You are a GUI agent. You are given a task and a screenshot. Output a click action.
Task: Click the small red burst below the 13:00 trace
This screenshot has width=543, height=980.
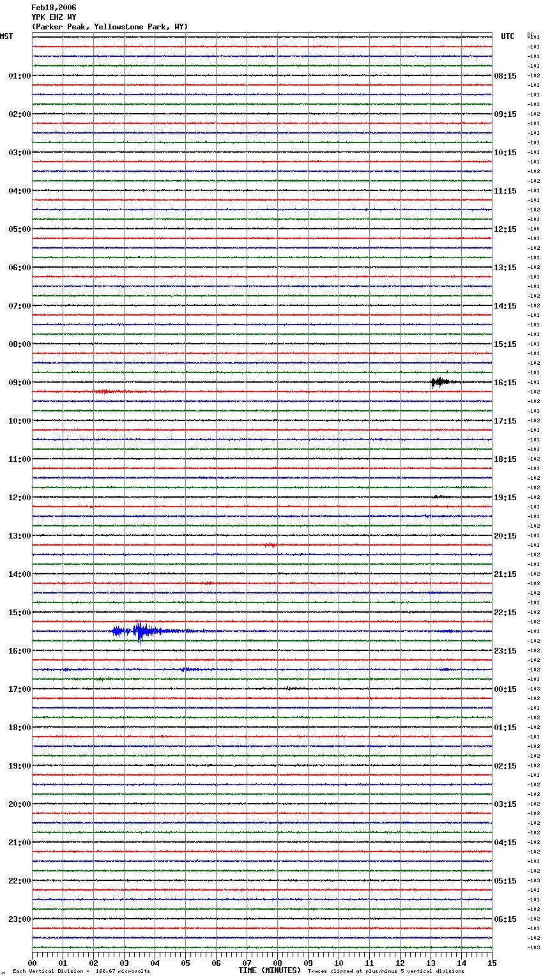(x=271, y=545)
